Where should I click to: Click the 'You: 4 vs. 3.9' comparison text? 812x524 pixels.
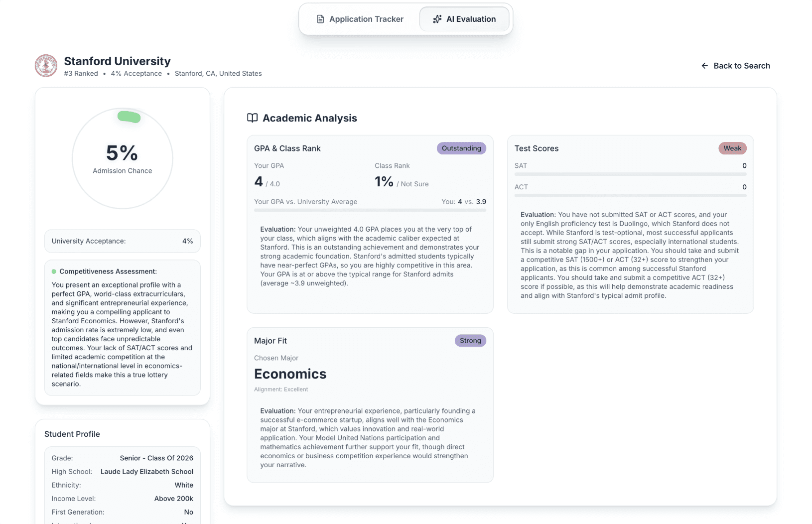tap(464, 202)
